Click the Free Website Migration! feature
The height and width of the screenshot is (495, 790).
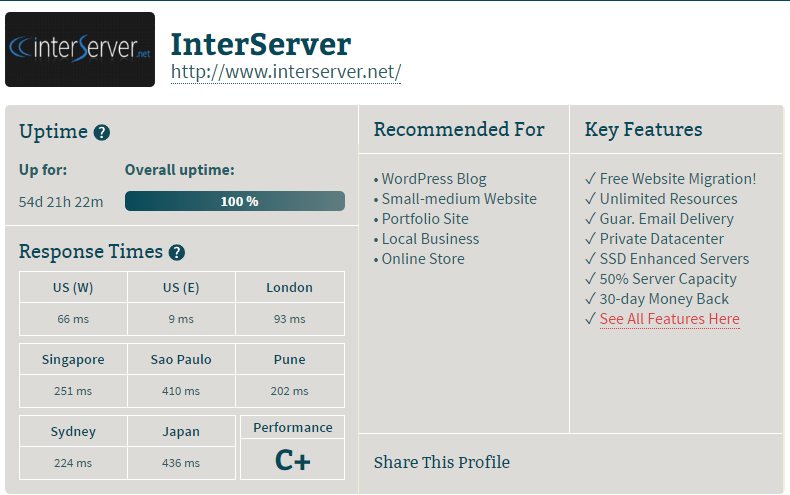coord(678,179)
